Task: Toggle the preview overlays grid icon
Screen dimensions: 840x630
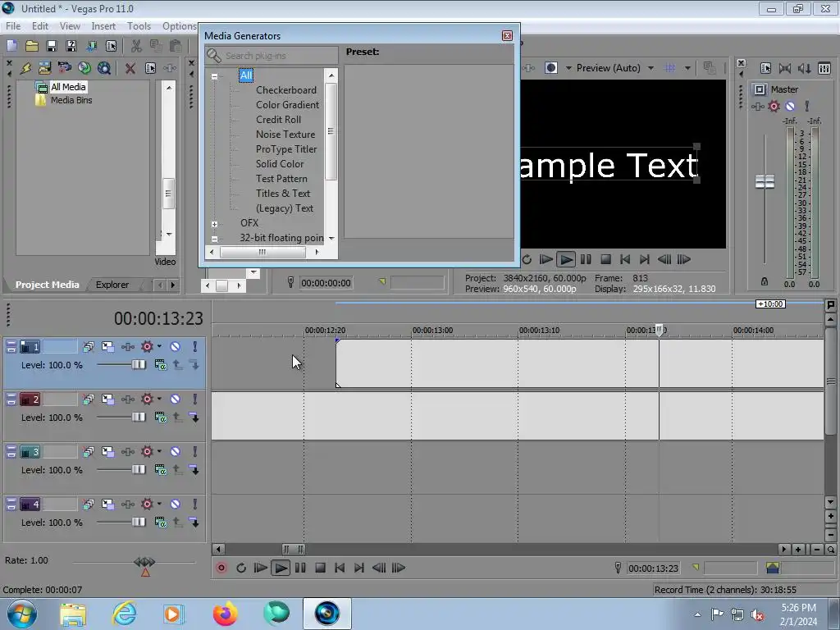Action: coord(669,68)
